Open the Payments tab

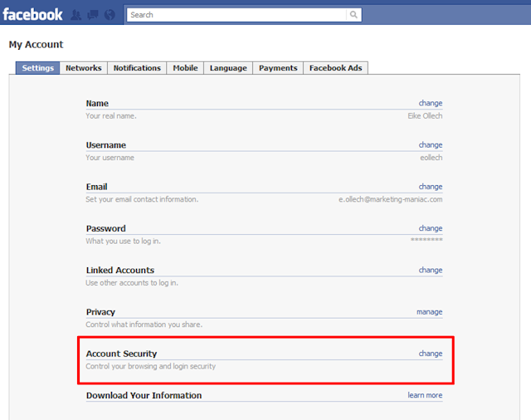[x=278, y=68]
